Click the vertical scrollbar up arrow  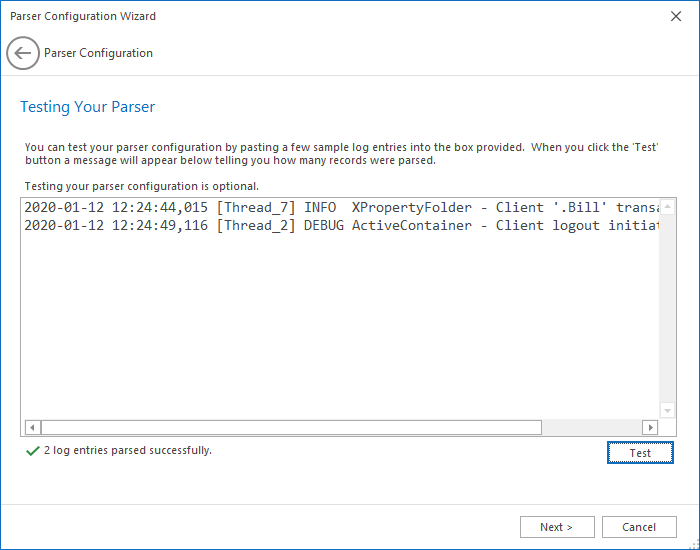(668, 208)
